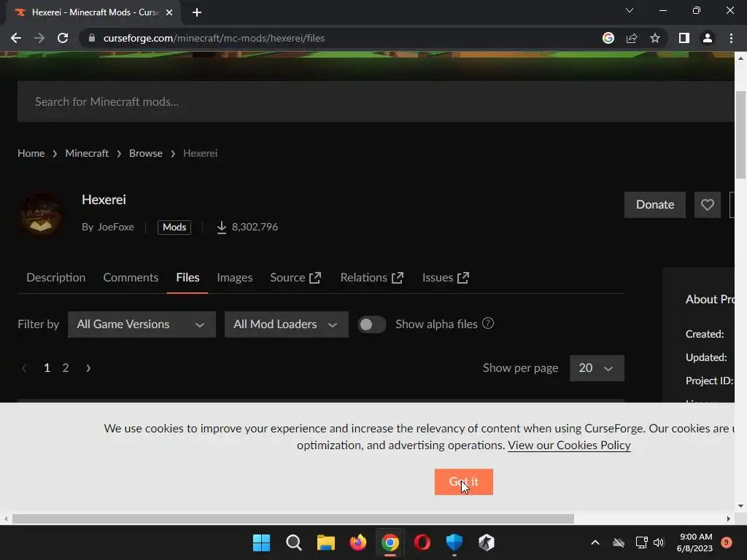747x560 pixels.
Task: Click the Mods category tag
Action: click(x=174, y=227)
